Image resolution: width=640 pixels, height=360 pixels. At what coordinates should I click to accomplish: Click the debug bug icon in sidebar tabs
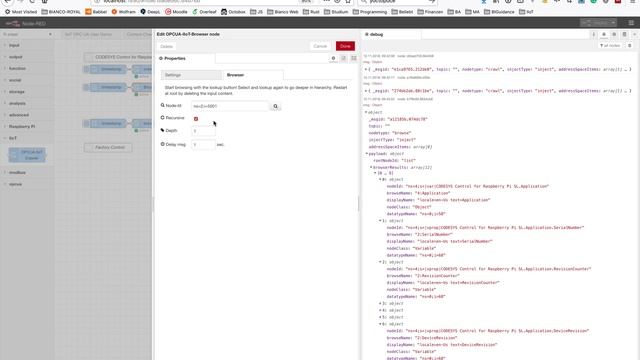[x=604, y=35]
